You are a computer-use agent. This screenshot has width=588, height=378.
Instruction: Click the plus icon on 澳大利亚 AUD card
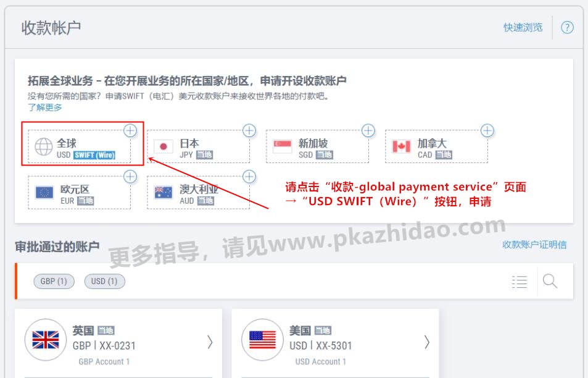pos(249,177)
